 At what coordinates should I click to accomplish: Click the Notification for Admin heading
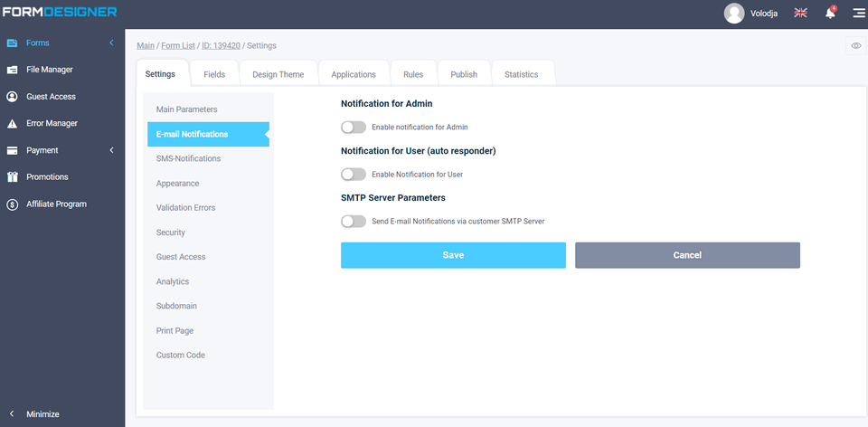tap(386, 103)
